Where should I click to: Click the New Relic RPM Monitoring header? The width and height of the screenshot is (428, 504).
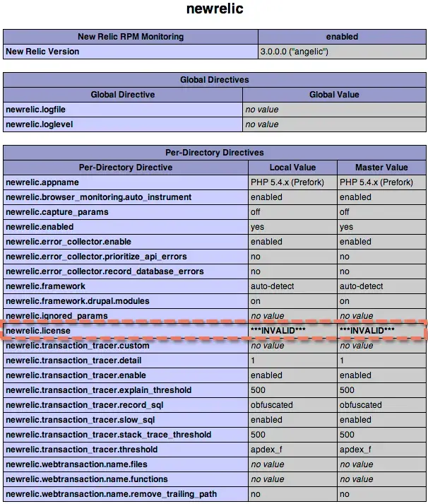(131, 37)
